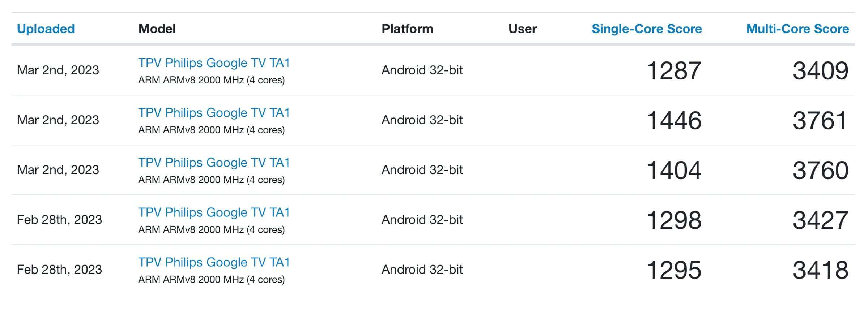Select the multi-core score 3418
The height and width of the screenshot is (310, 868).
pos(820,270)
